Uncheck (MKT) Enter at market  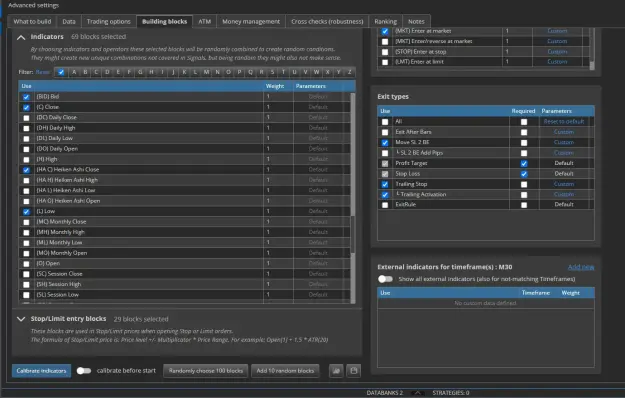(385, 31)
